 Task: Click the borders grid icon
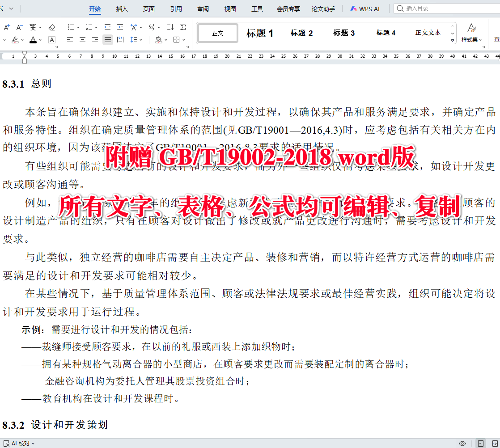pos(176,40)
